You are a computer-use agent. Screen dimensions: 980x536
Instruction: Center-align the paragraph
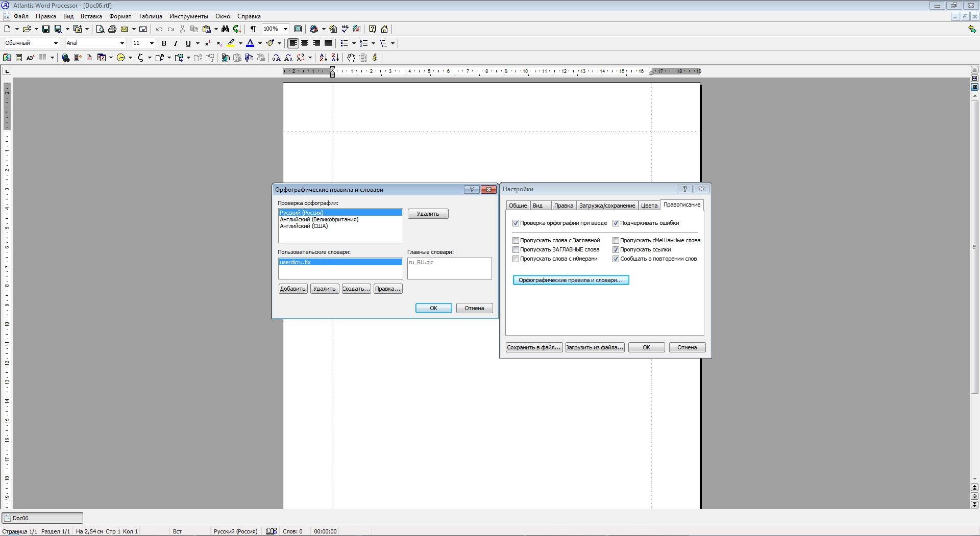click(305, 43)
